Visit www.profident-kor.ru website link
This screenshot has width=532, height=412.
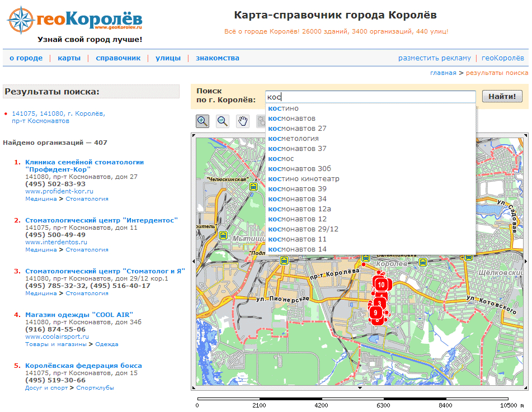click(59, 191)
